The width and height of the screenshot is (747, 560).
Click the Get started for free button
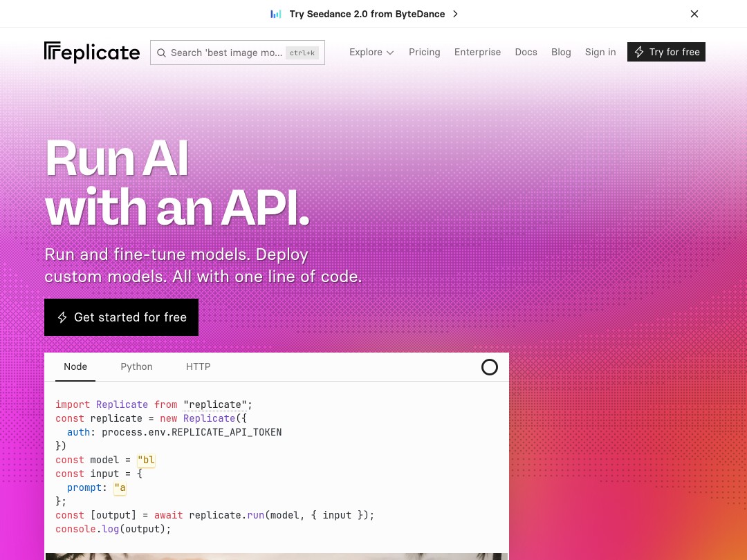[x=122, y=317]
